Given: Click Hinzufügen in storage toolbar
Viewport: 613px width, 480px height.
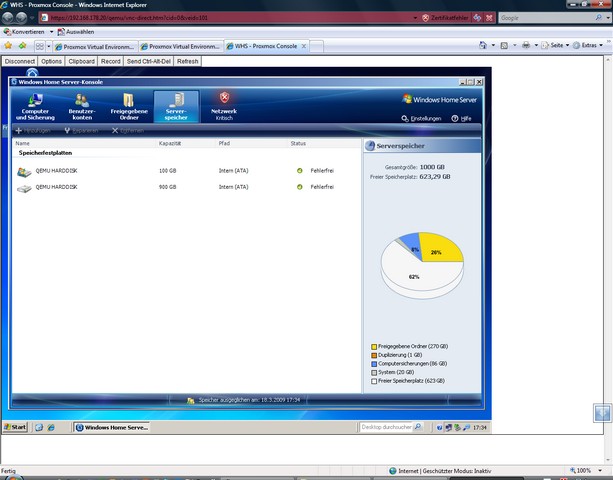Looking at the screenshot, I should (33, 131).
